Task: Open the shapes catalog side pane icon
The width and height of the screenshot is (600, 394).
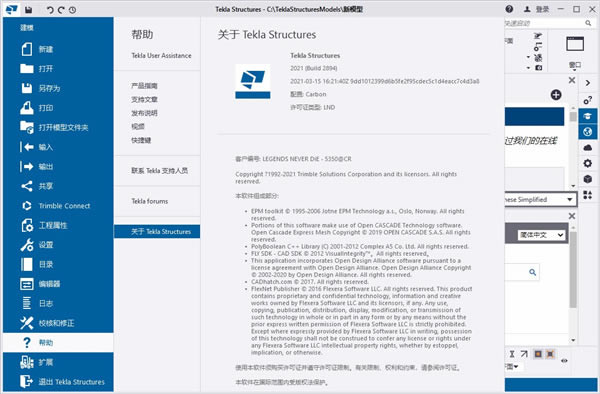Action: click(588, 195)
